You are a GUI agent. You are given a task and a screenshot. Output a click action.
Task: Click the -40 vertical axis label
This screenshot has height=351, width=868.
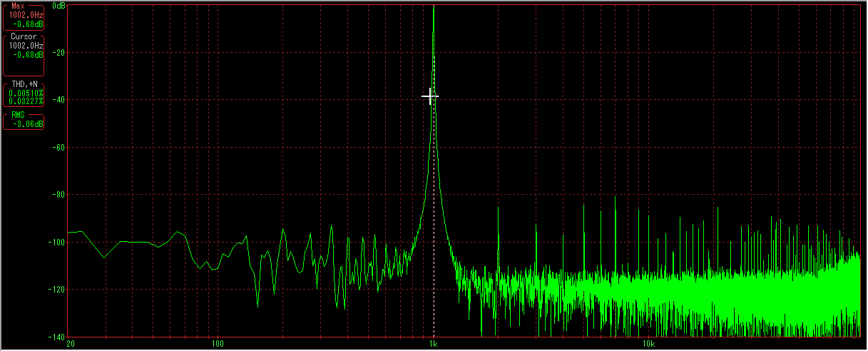tap(59, 100)
